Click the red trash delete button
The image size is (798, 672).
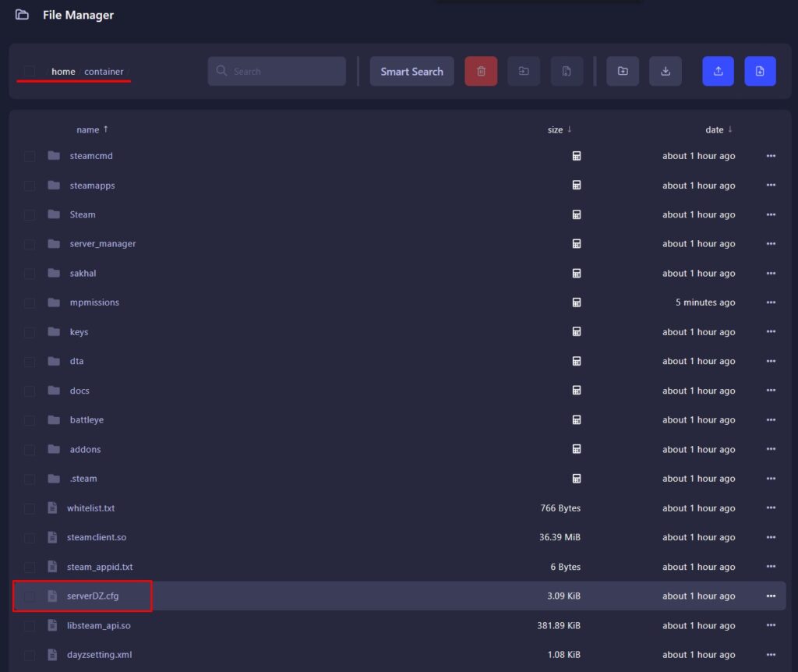coord(481,71)
